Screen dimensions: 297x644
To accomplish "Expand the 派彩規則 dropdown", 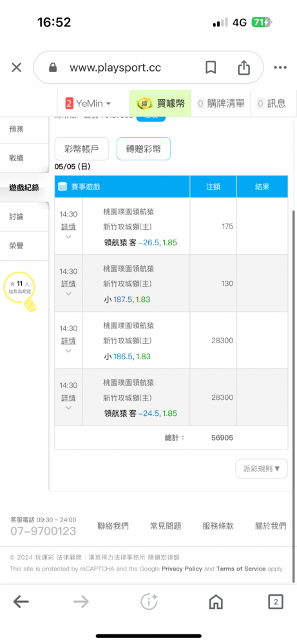I will click(262, 469).
